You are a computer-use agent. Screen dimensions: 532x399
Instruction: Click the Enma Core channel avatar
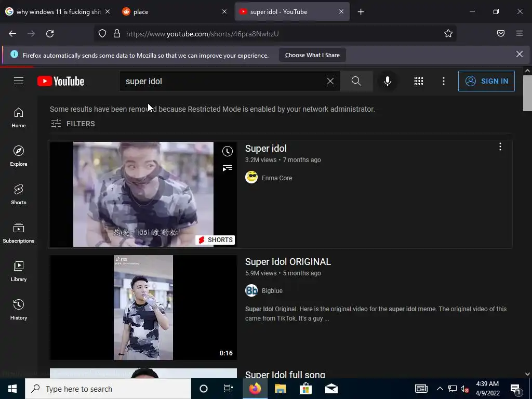[251, 178]
